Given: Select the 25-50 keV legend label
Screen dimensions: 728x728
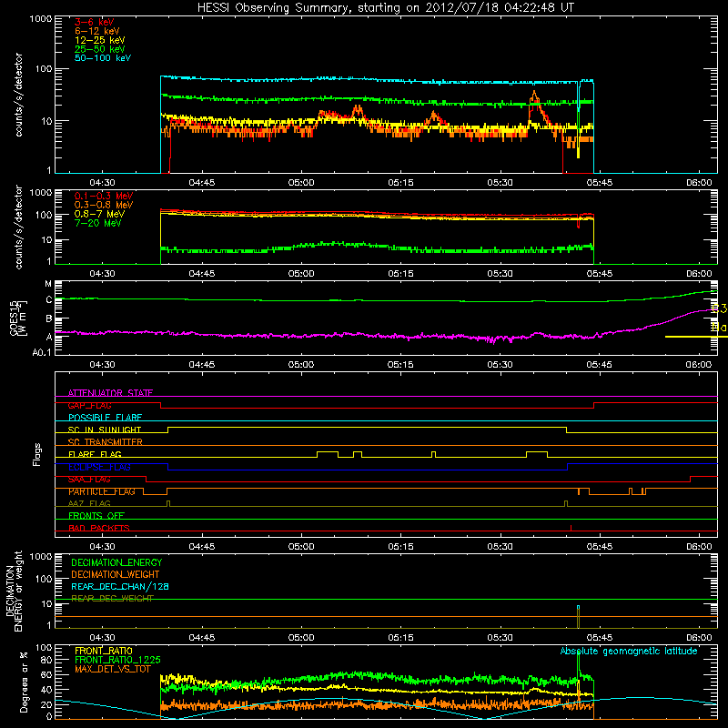Looking at the screenshot, I should point(100,49).
